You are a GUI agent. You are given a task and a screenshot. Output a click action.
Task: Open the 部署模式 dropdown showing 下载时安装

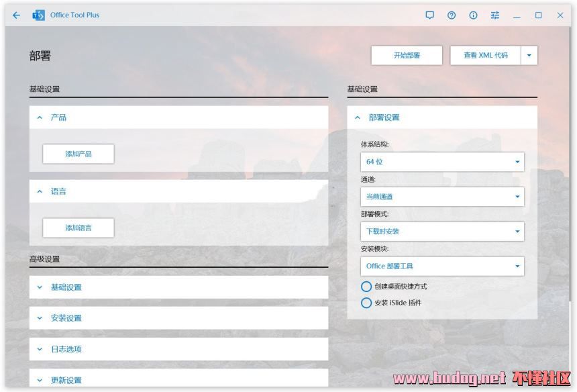point(442,232)
